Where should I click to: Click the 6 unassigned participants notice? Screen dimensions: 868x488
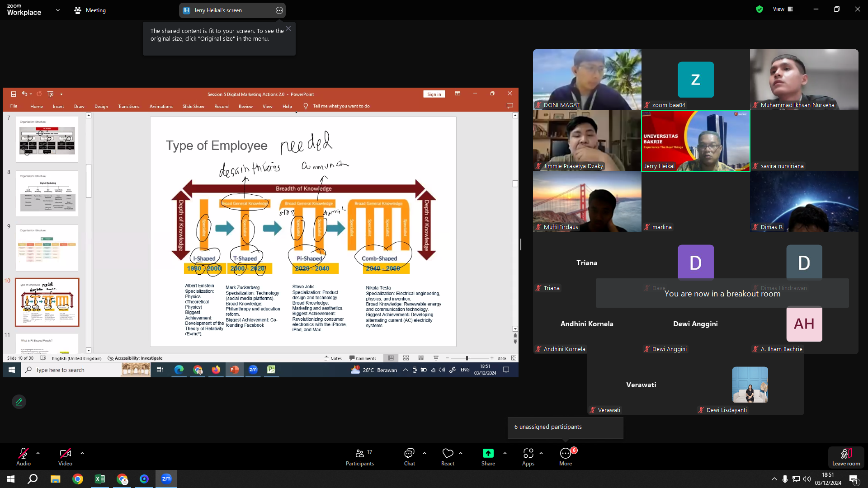coord(565,427)
